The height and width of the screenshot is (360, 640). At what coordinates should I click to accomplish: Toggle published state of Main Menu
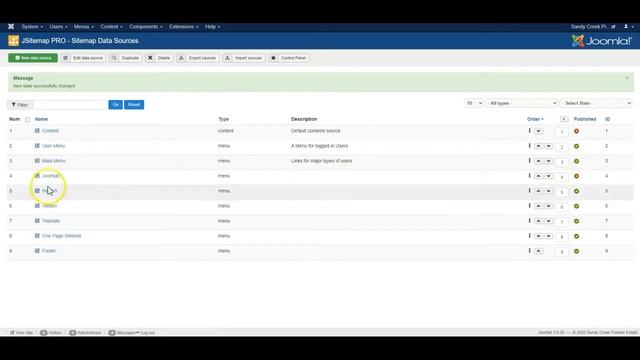point(576,161)
